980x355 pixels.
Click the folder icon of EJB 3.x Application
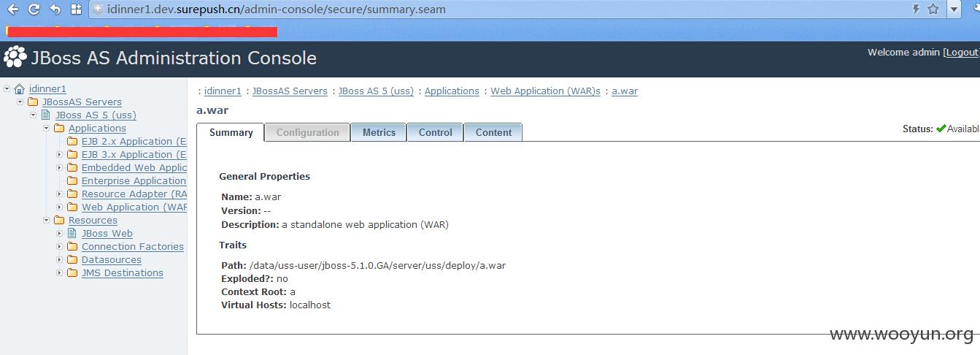pos(72,155)
